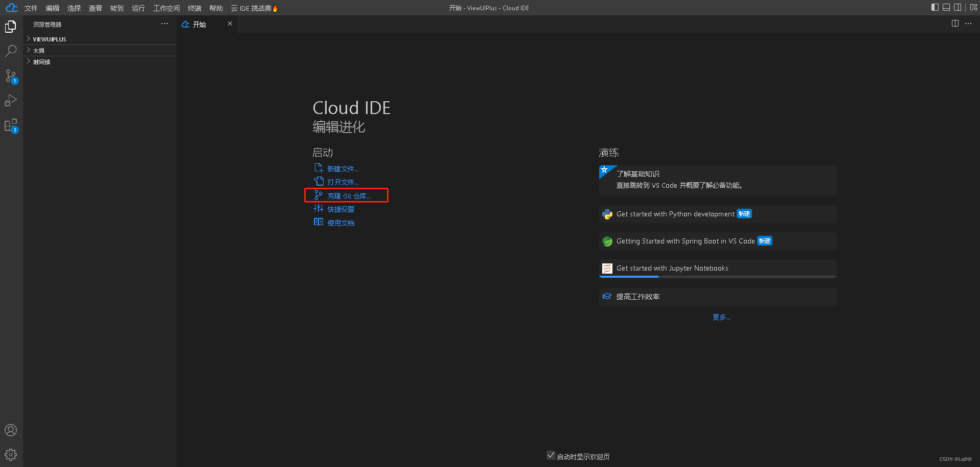Click the Cloud IDE welcome heading
980x467 pixels.
(352, 108)
